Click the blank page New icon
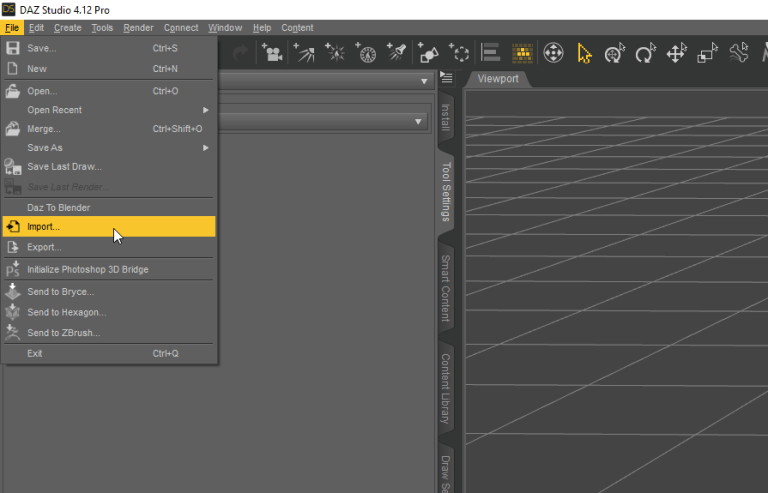Viewport: 768px width, 493px height. tap(13, 69)
